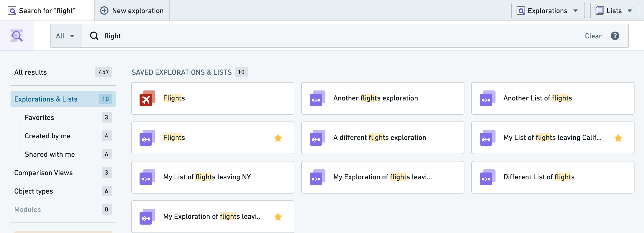
Task: Toggle favorite star on Flights exploration
Action: [278, 138]
